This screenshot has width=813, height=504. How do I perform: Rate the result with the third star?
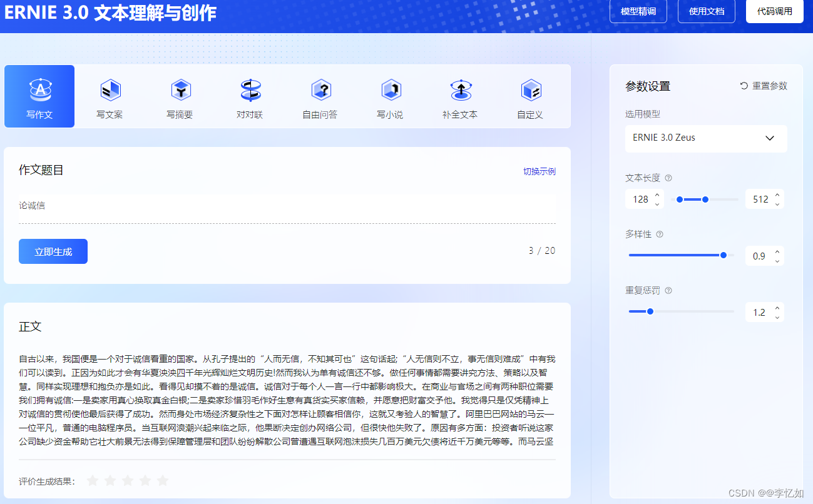(x=128, y=481)
